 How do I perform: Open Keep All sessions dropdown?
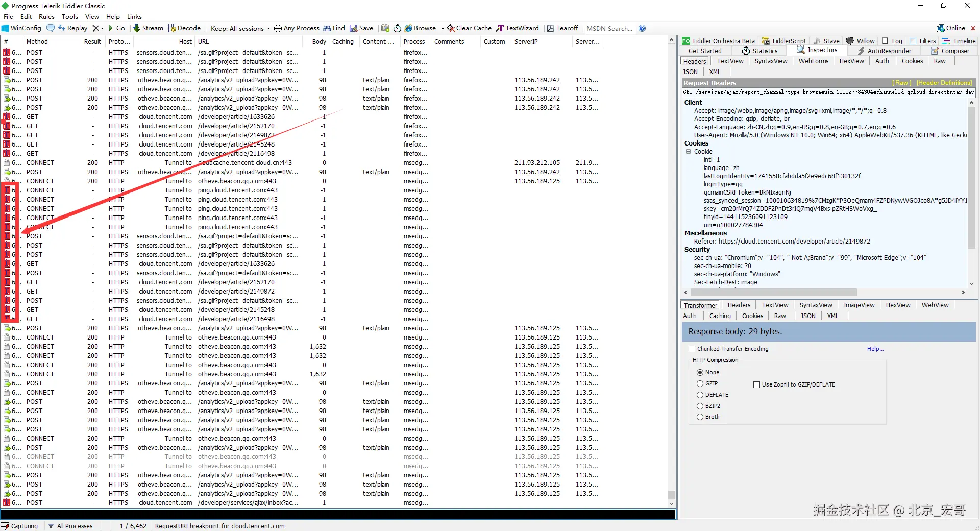point(240,28)
